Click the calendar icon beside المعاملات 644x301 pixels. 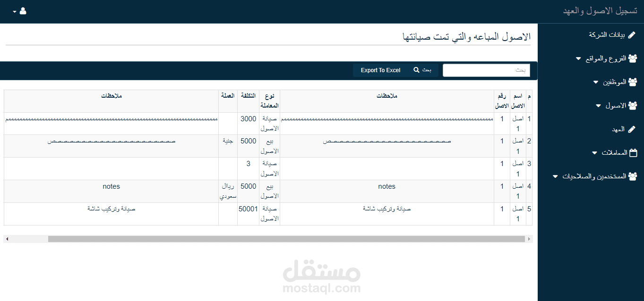634,153
